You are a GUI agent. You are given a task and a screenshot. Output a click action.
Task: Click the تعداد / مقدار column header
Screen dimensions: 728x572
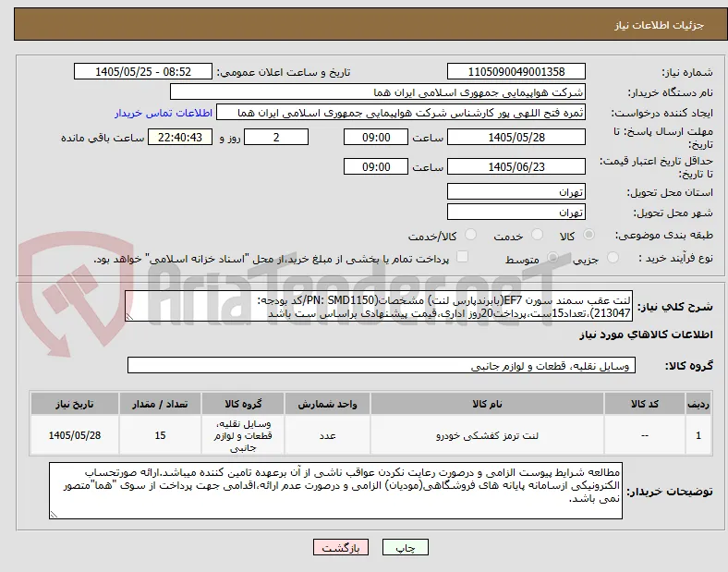click(160, 404)
